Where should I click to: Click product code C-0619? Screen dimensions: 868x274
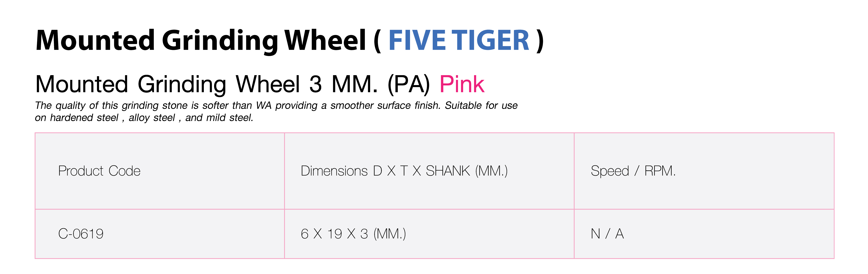[81, 234]
